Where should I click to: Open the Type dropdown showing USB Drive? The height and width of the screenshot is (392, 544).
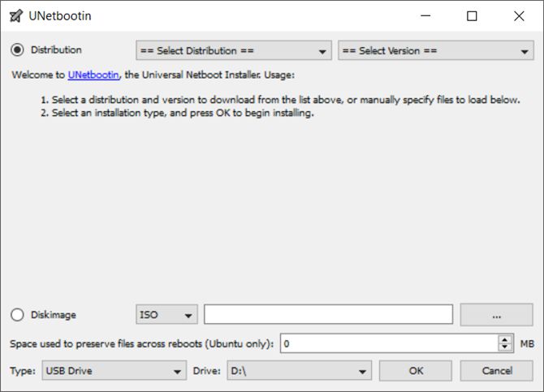click(114, 371)
